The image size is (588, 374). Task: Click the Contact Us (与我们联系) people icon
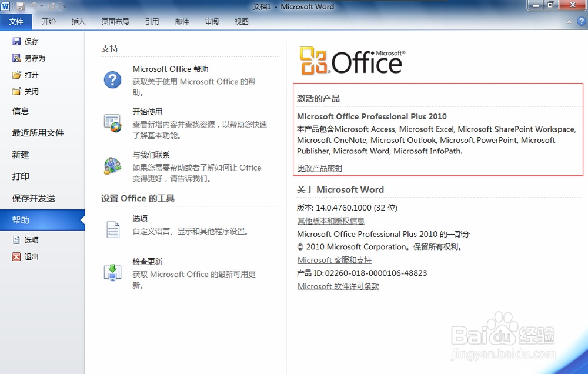coord(112,166)
